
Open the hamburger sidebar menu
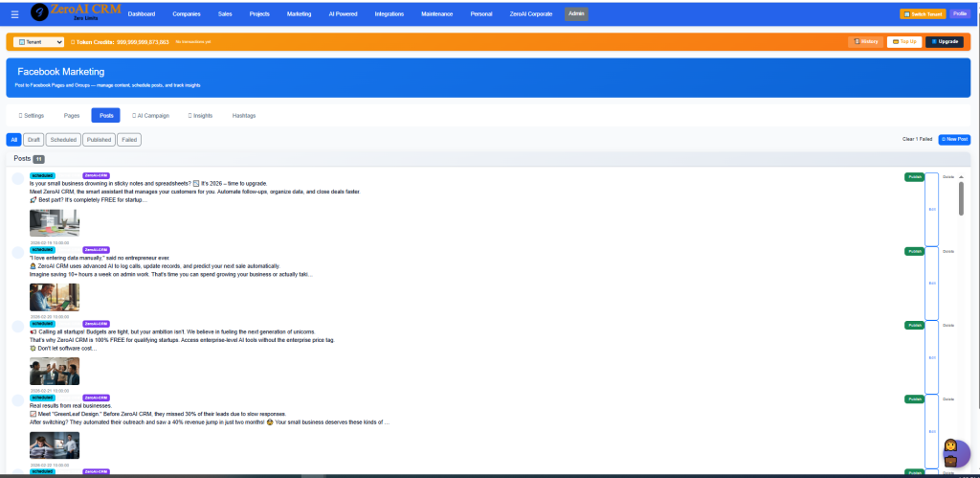(13, 14)
